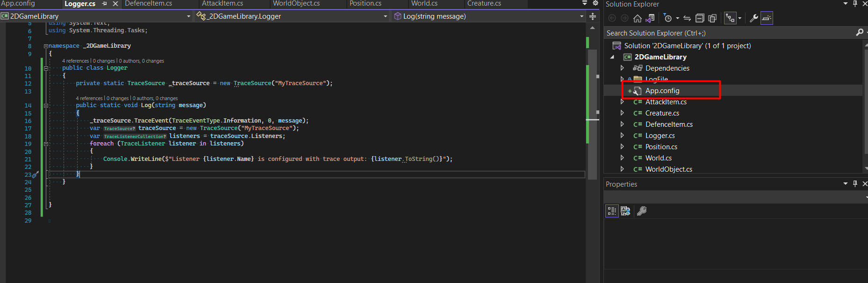
Task: Collapse the Logger class code block
Action: (46, 68)
